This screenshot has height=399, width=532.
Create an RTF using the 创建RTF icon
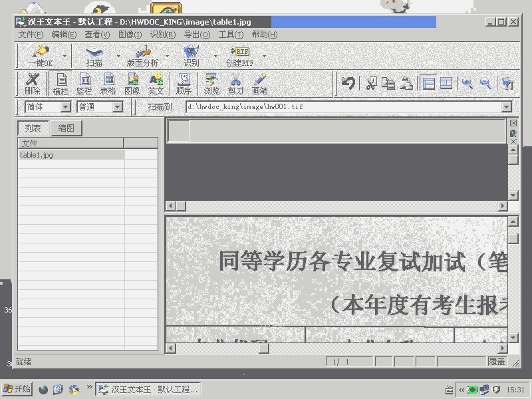coord(241,56)
